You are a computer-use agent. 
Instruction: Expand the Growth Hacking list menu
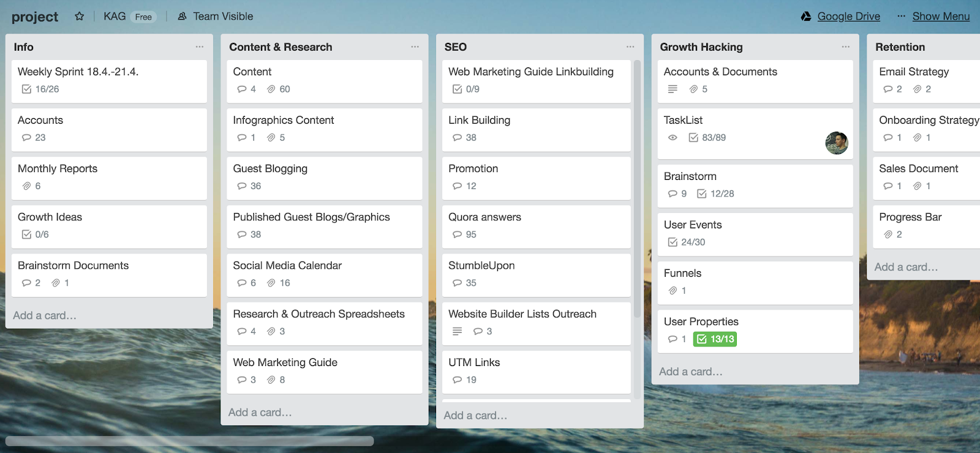click(845, 47)
